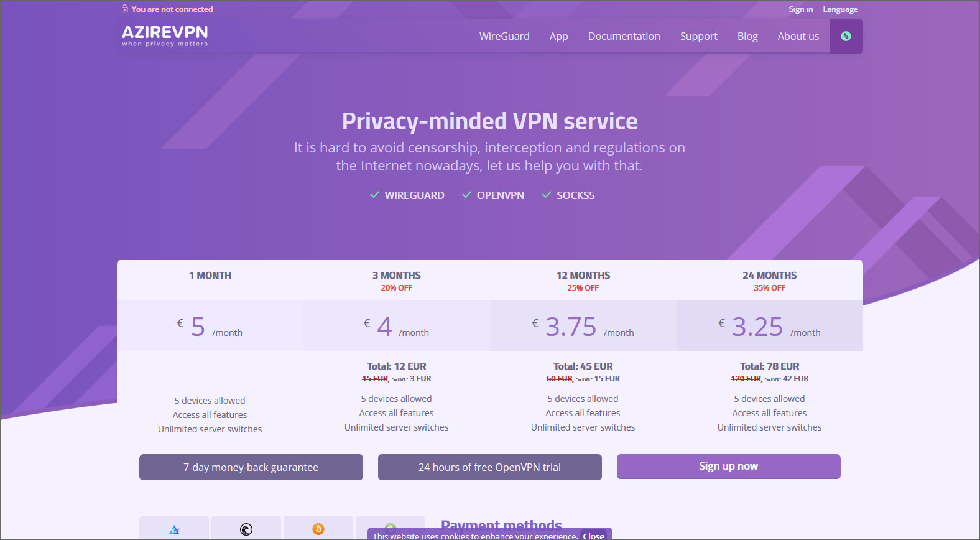
Task: Click the 'You are not connected' status text
Action: pos(172,9)
